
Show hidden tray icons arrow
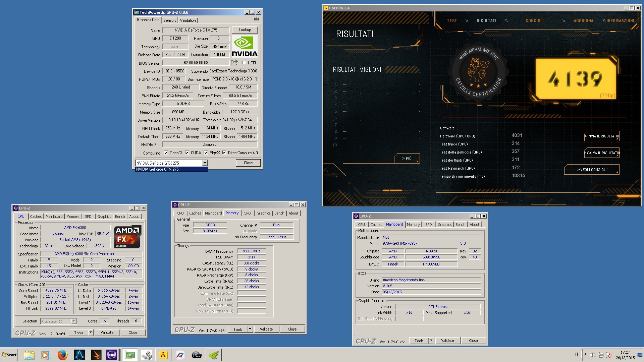(585, 355)
